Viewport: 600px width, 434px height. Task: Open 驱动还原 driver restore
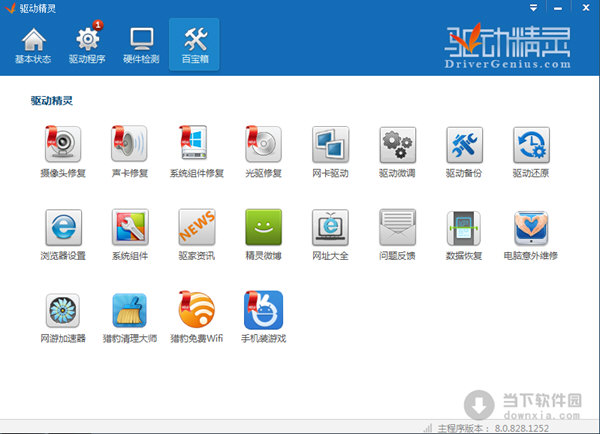tap(531, 145)
